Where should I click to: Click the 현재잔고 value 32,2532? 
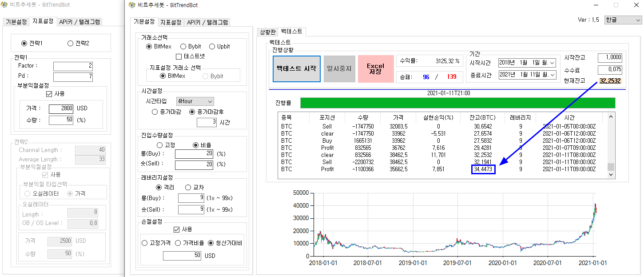tap(610, 81)
